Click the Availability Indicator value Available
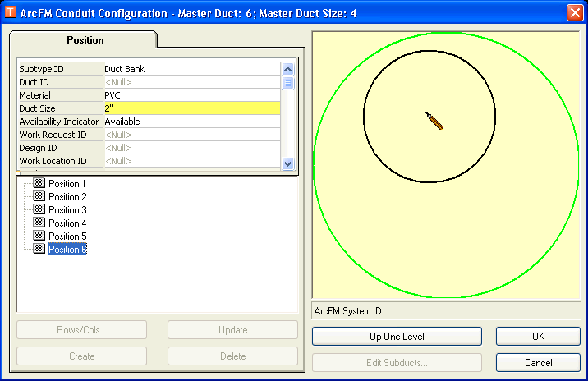The image size is (588, 381). click(191, 122)
